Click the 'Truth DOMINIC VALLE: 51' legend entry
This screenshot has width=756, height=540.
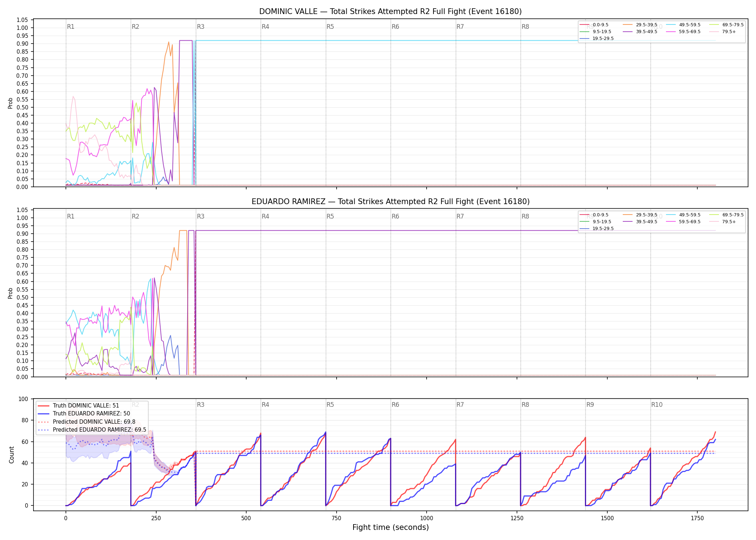click(78, 406)
